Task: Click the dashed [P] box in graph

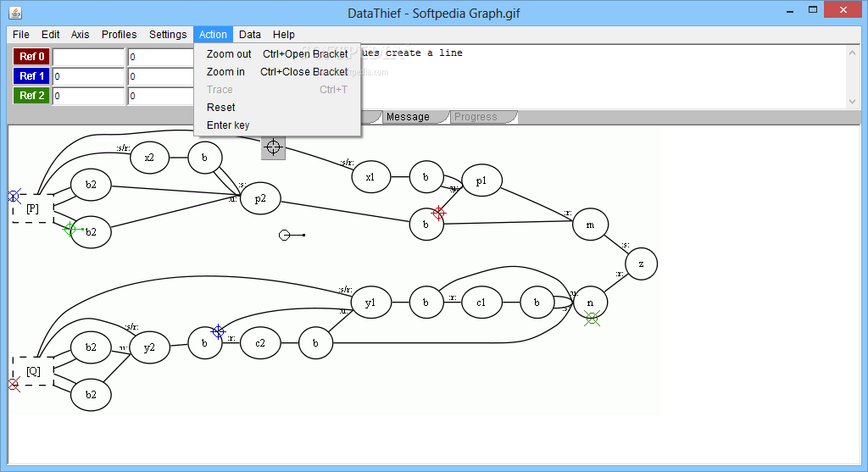Action: pyautogui.click(x=33, y=208)
